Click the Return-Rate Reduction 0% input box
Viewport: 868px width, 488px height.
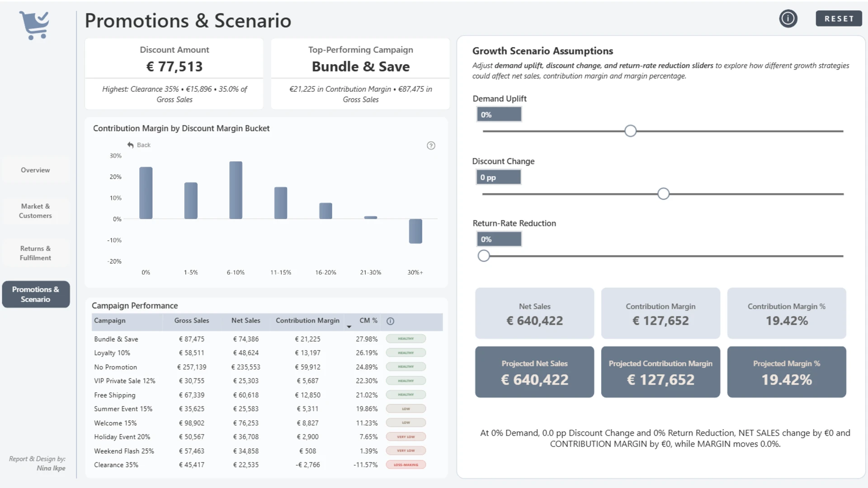point(499,239)
